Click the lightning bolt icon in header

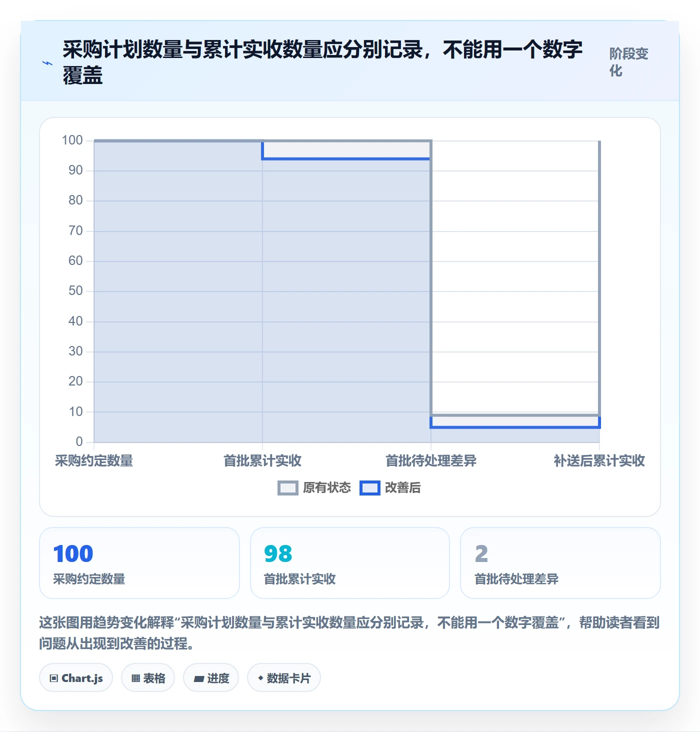pos(47,63)
